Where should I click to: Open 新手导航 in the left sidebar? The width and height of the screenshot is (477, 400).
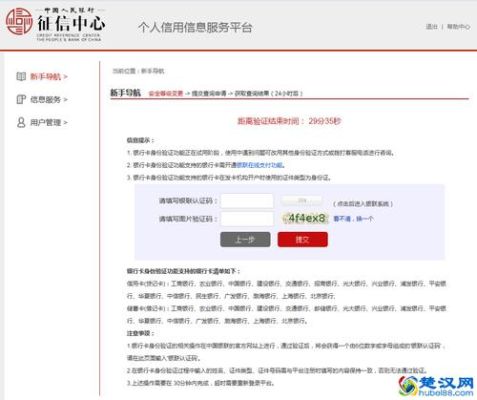(x=49, y=77)
